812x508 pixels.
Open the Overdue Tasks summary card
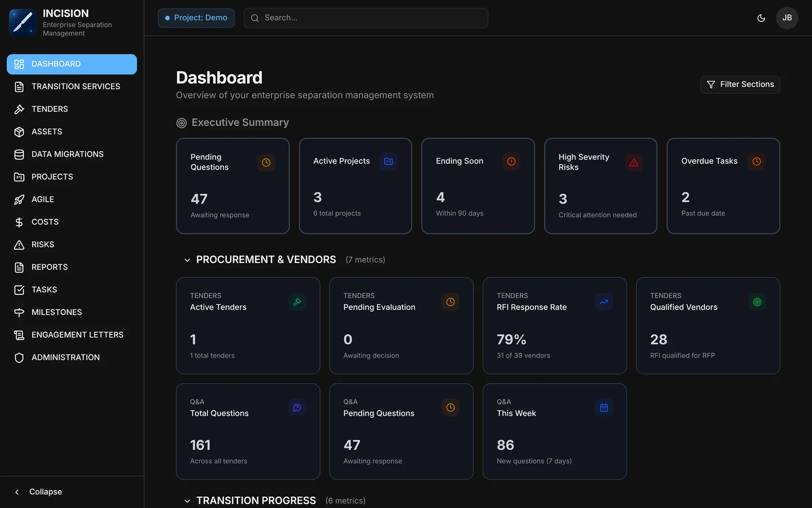point(723,186)
